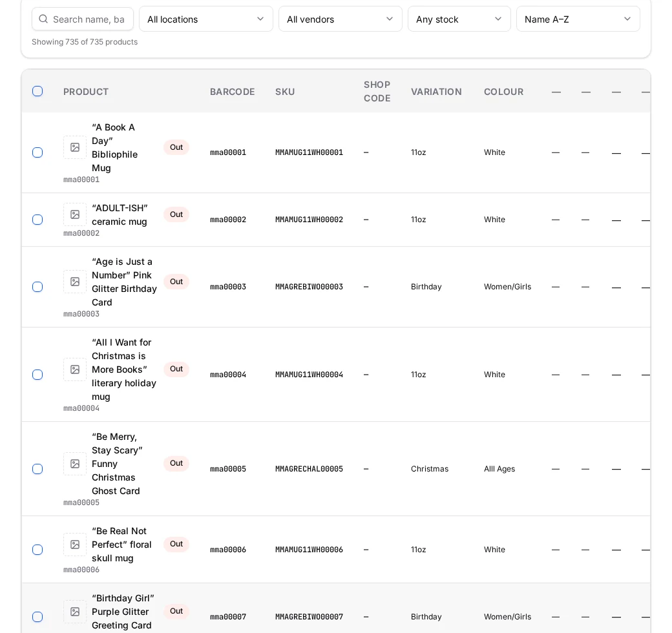Screen dimensions: 672x633
Task: Click SKU MMAMUG11WH00002
Action: coord(309,220)
